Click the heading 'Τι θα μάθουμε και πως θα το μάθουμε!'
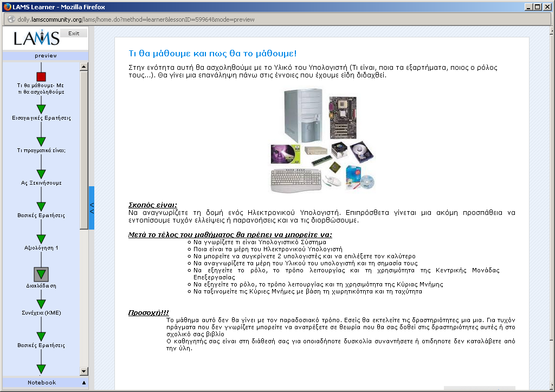Screen dimensions: 555x392 coord(212,54)
